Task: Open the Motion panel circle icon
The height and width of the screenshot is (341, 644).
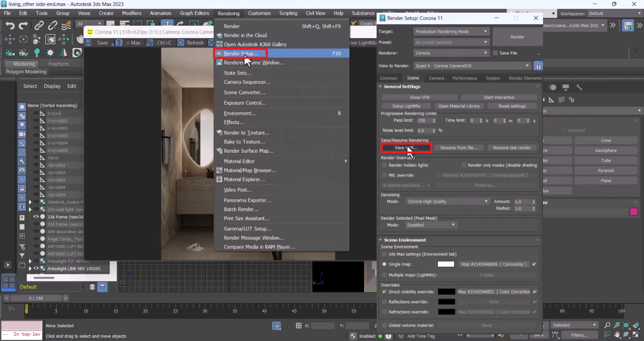Action: [553, 87]
